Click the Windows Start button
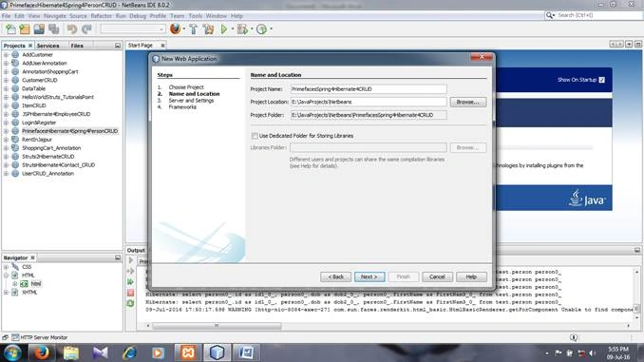This screenshot has width=644, height=362. tap(12, 352)
